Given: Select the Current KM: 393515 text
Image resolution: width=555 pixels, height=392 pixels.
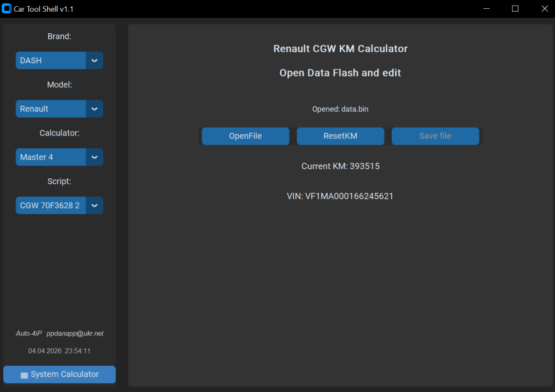Looking at the screenshot, I should [340, 166].
